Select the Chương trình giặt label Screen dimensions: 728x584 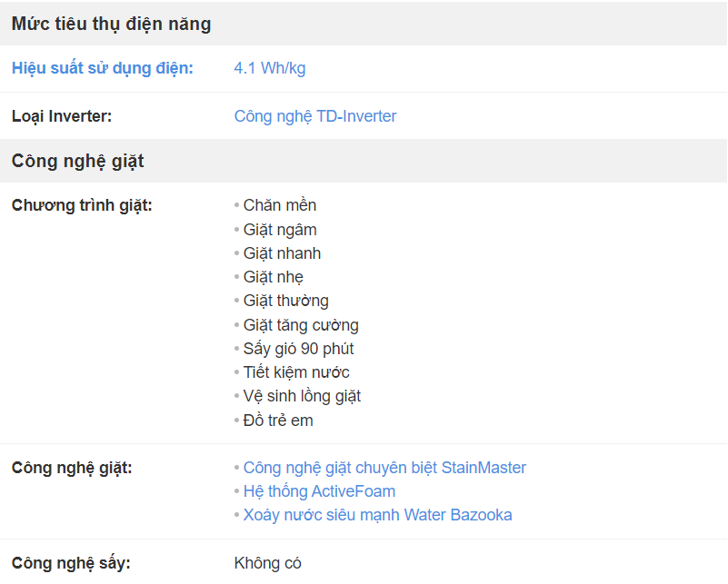(x=82, y=205)
